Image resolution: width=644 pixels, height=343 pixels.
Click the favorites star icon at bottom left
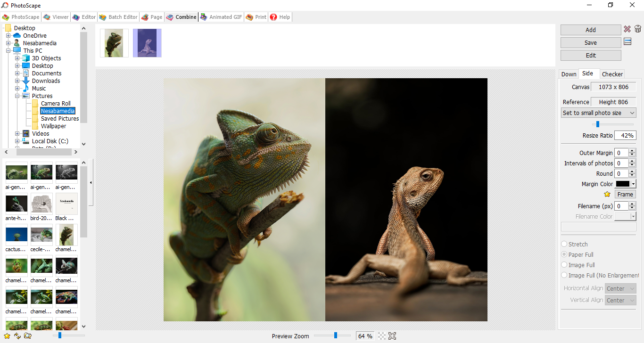(x=7, y=336)
